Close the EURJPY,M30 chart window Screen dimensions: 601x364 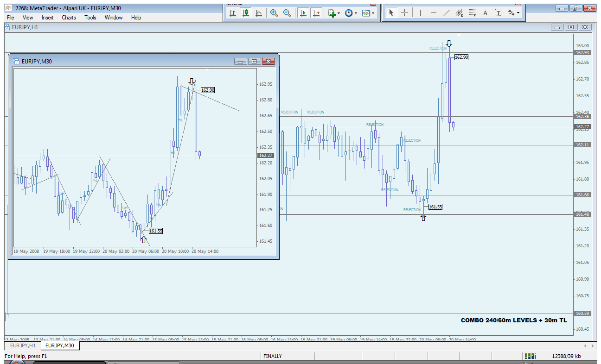point(269,61)
